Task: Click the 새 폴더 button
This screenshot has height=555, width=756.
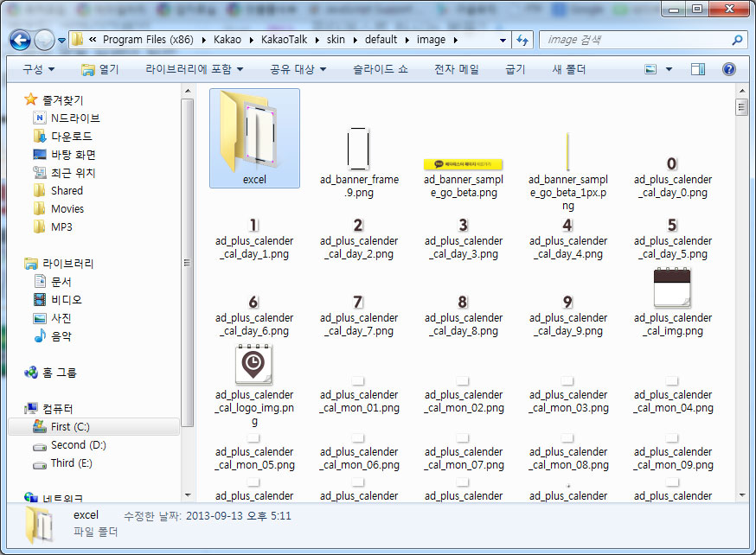Action: click(x=569, y=69)
